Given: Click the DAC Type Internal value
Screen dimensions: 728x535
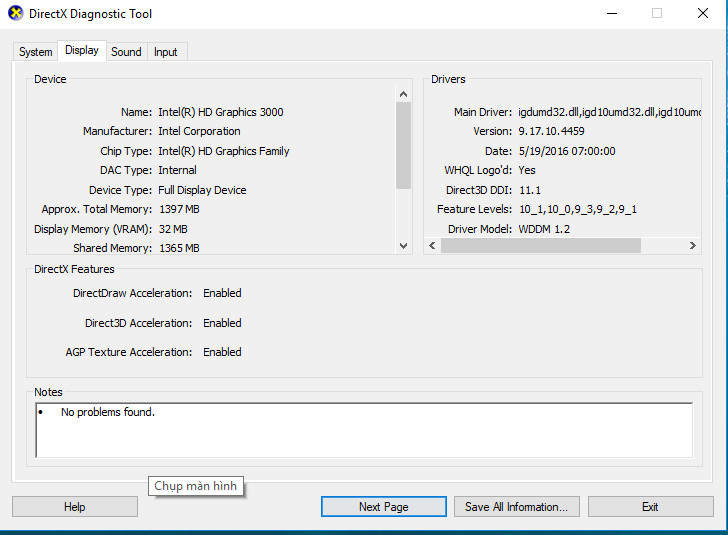Looking at the screenshot, I should (x=177, y=170).
